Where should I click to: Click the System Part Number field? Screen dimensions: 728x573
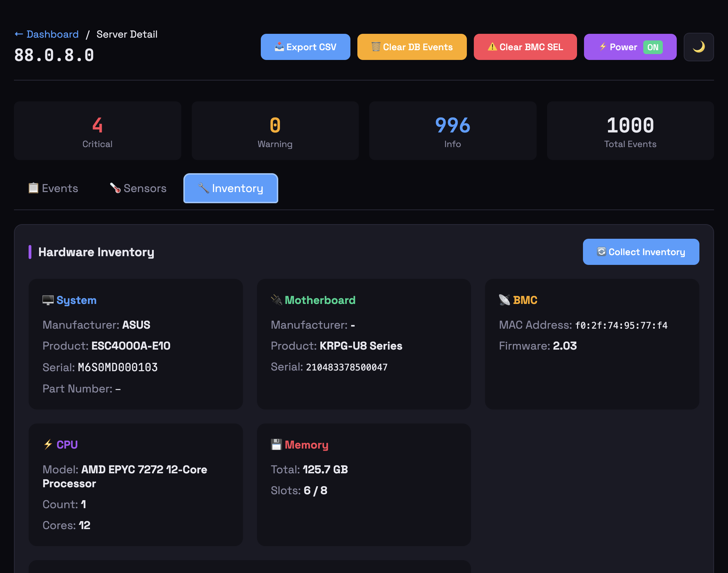[82, 389]
